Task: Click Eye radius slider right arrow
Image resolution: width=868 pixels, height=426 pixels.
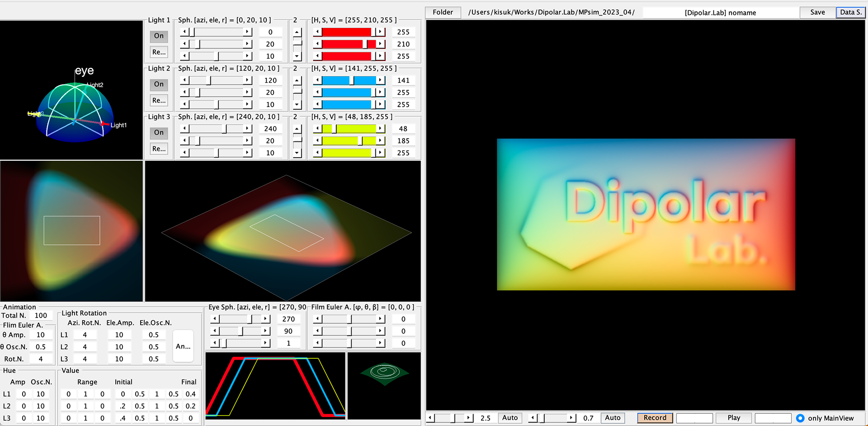Action: pos(266,343)
